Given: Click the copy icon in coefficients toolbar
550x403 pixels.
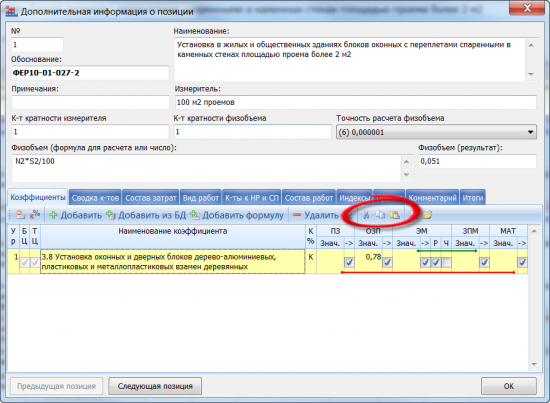Looking at the screenshot, I should tap(380, 215).
